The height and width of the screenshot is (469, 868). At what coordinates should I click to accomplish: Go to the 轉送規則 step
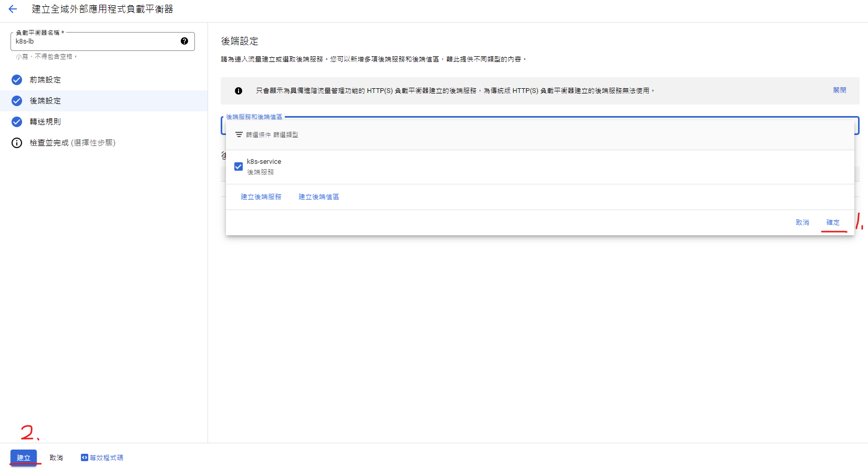(45, 122)
